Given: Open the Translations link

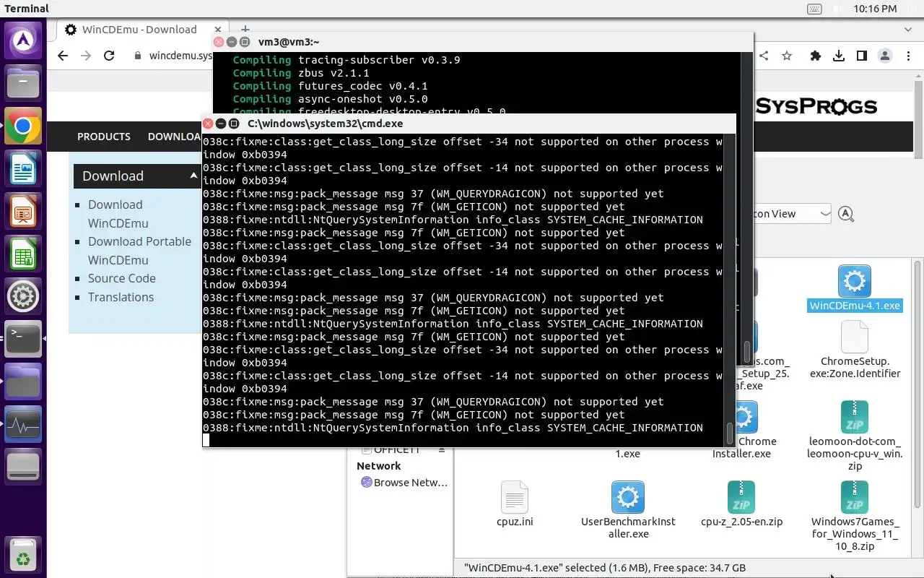Looking at the screenshot, I should pos(121,297).
